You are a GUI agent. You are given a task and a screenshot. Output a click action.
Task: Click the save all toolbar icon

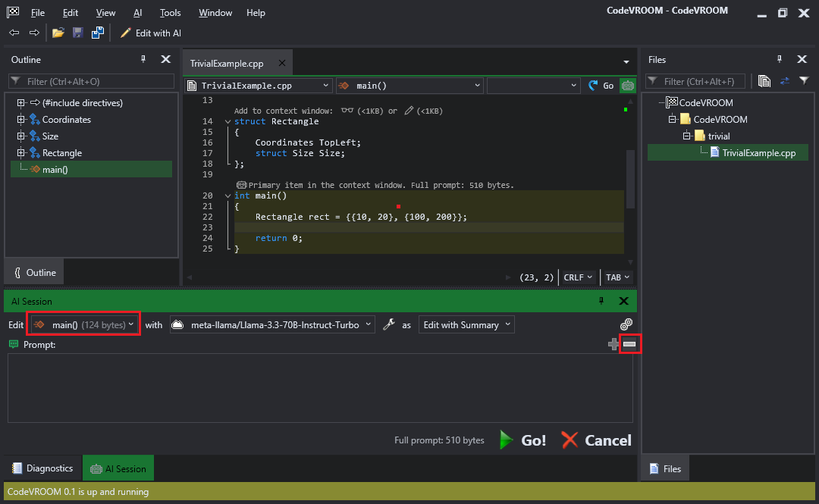point(98,33)
